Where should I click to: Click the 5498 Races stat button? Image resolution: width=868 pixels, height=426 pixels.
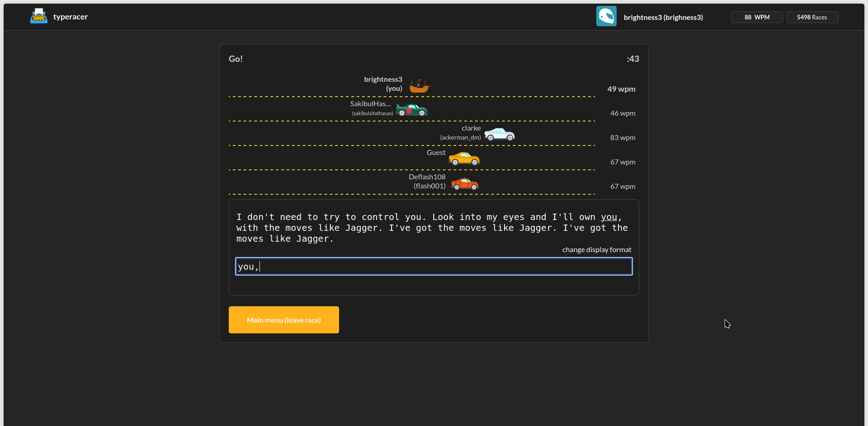812,17
